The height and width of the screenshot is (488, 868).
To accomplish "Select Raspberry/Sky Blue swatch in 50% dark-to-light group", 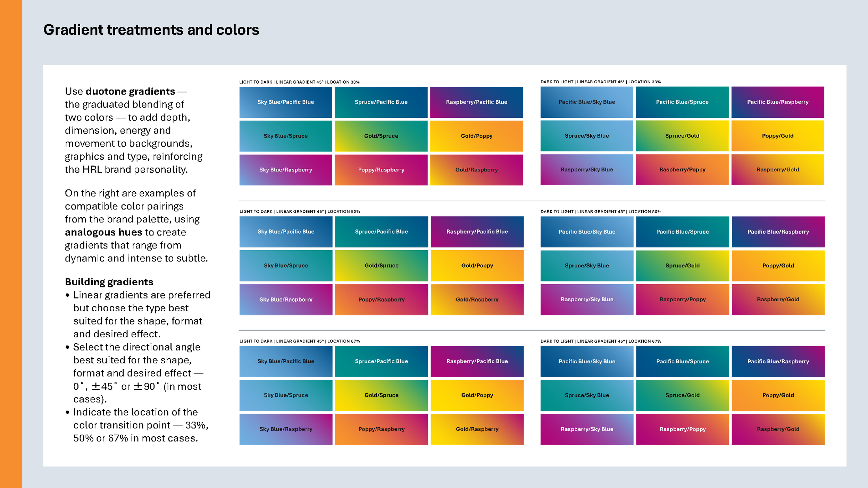I will (587, 299).
